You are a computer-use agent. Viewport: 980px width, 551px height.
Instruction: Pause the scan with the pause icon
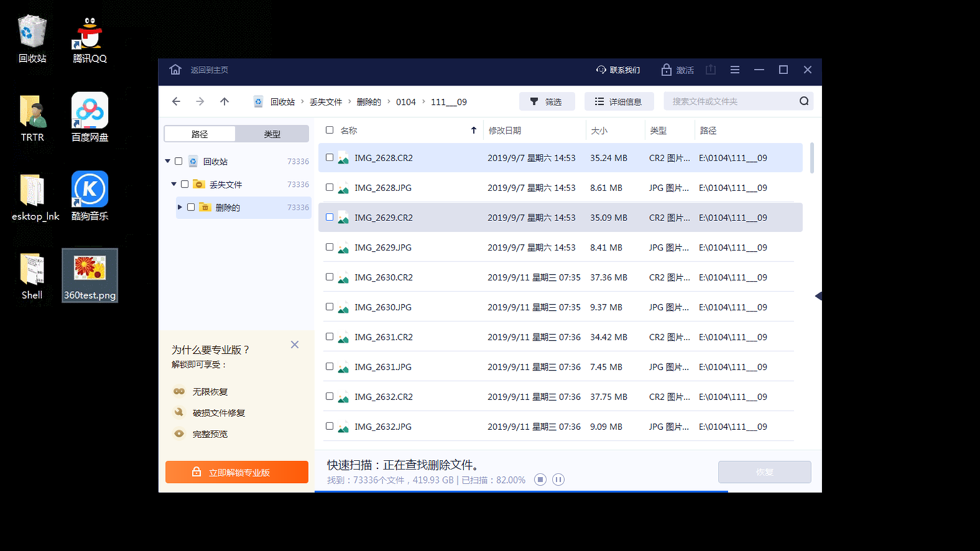pos(558,480)
